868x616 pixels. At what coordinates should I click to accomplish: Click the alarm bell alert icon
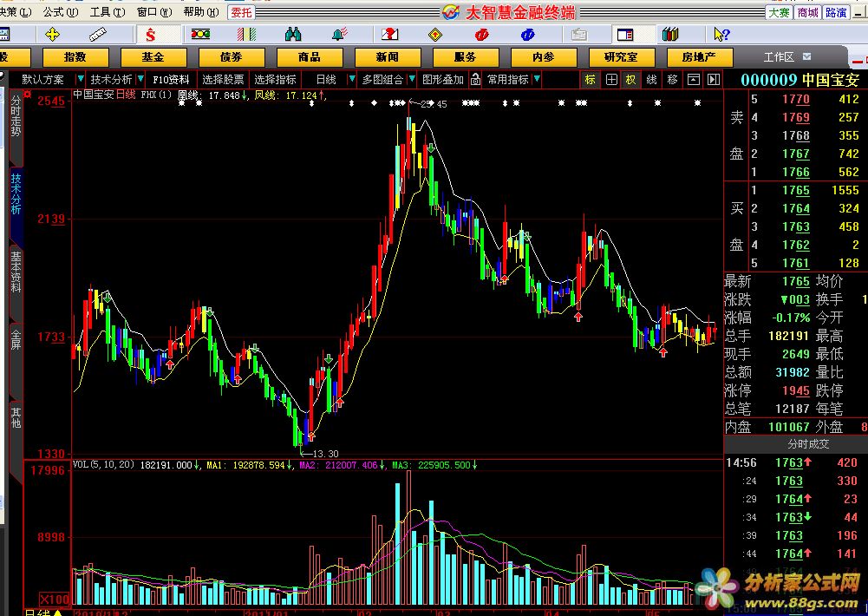[x=340, y=35]
